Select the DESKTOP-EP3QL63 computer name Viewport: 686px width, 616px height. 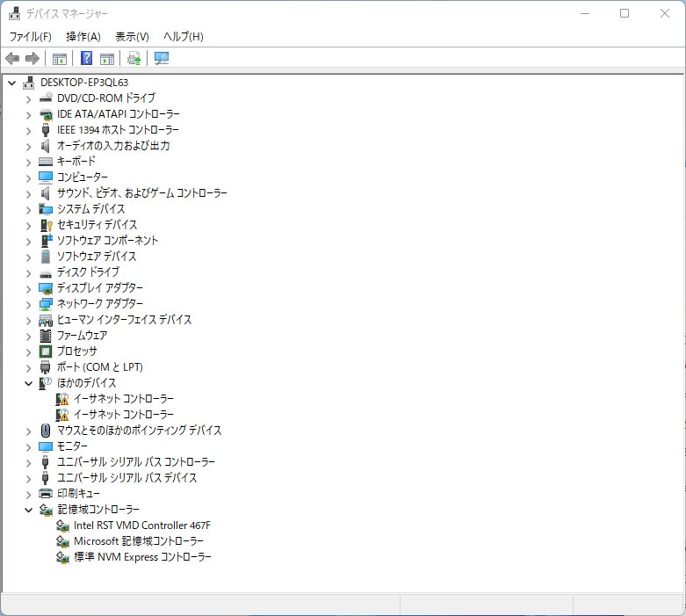pos(84,83)
